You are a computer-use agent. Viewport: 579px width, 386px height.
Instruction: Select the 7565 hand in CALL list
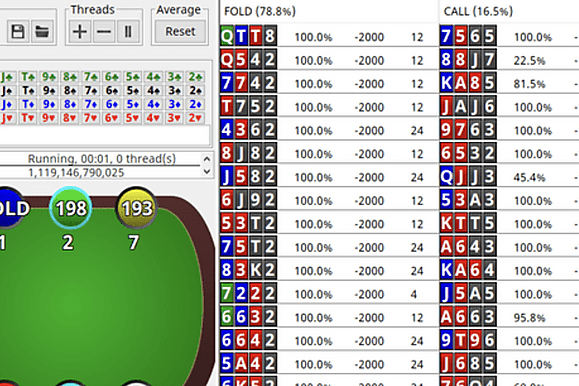(509, 36)
